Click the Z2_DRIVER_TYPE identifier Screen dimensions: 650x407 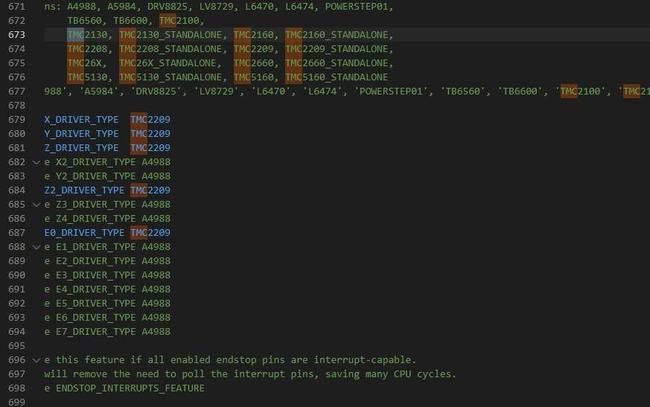[84, 190]
